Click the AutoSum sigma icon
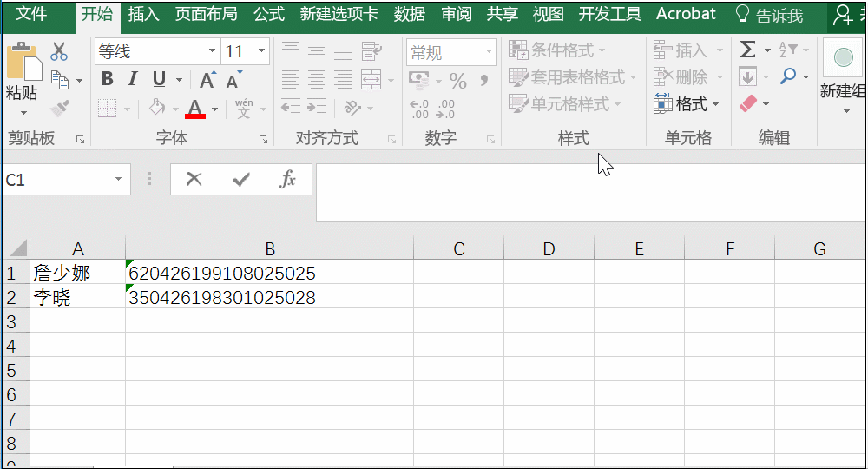868x469 pixels. click(x=748, y=50)
